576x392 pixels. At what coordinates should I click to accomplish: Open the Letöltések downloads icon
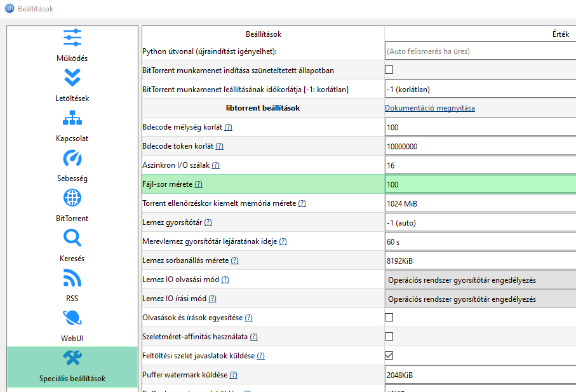[x=72, y=78]
